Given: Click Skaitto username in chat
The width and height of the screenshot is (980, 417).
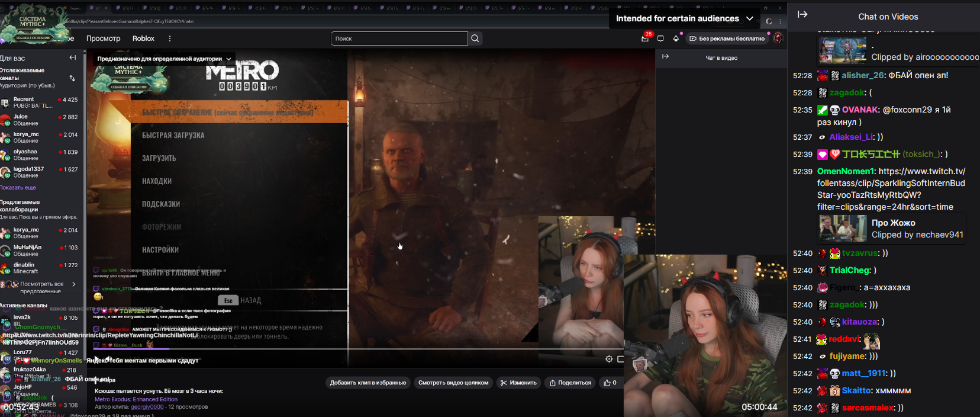Looking at the screenshot, I should [857, 390].
